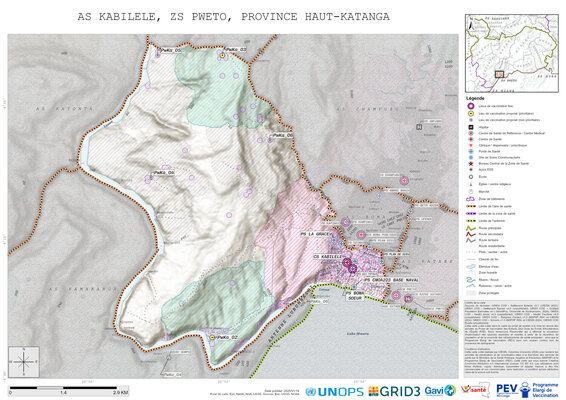Click the Programme Élargi de Vaccination text
Screen dimensions: 566x400
(x=545, y=390)
